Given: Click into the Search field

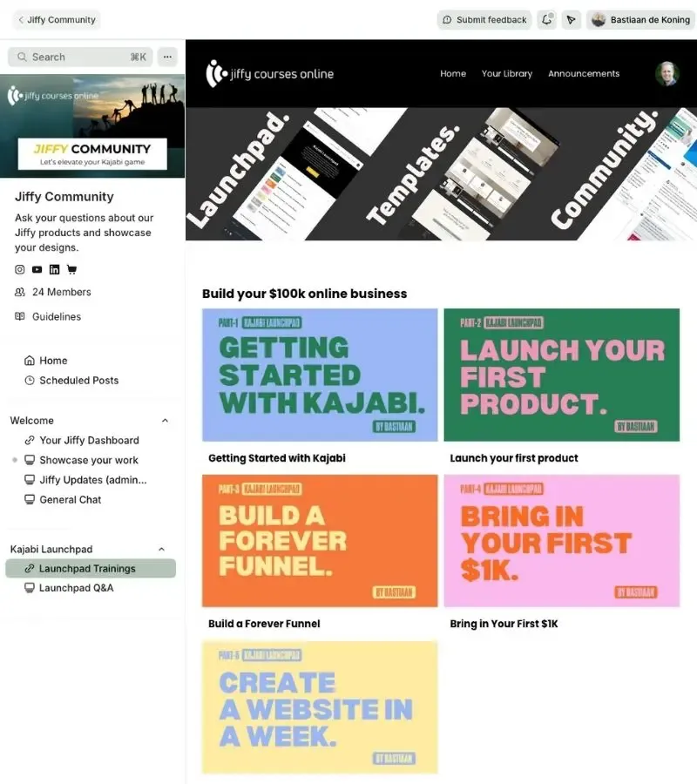Looking at the screenshot, I should [x=80, y=57].
